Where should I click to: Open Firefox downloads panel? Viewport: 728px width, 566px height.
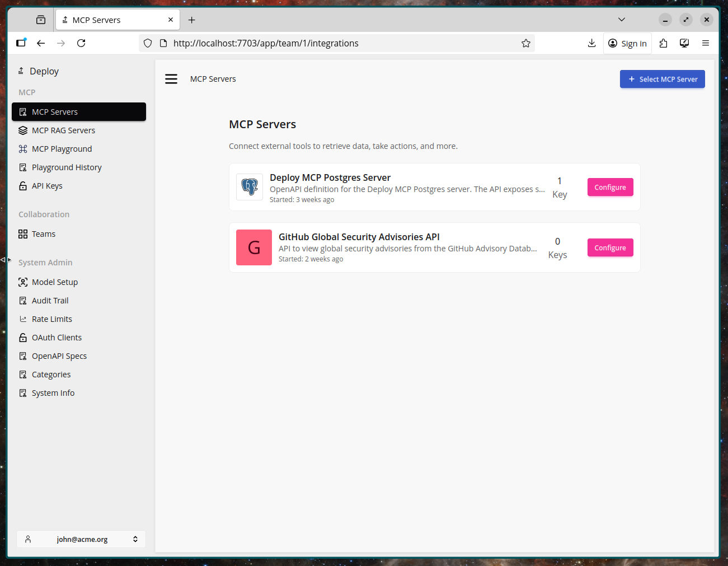click(x=591, y=43)
